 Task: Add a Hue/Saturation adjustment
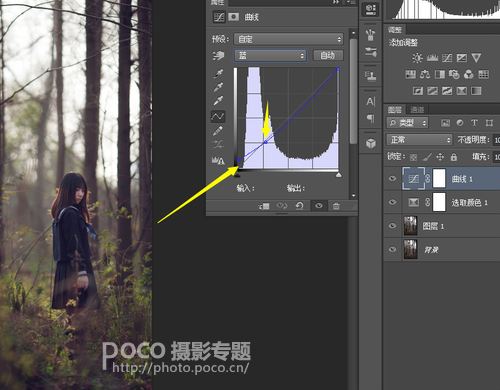(x=410, y=74)
